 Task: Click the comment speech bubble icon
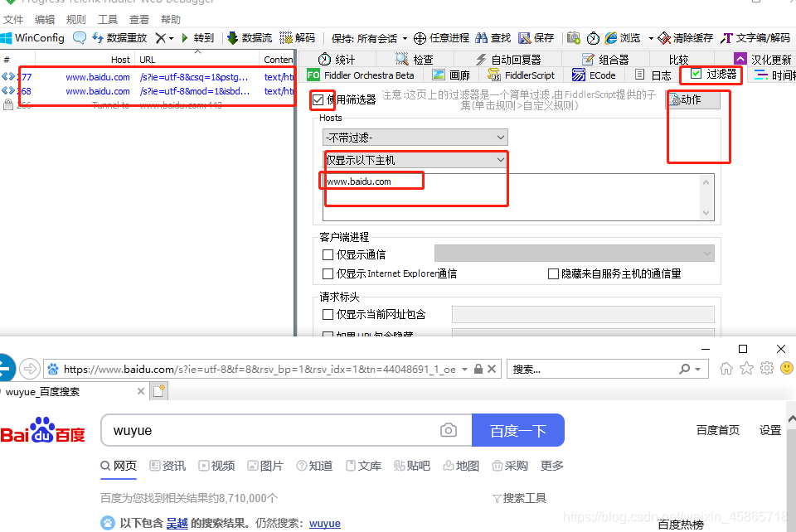pyautogui.click(x=80, y=38)
